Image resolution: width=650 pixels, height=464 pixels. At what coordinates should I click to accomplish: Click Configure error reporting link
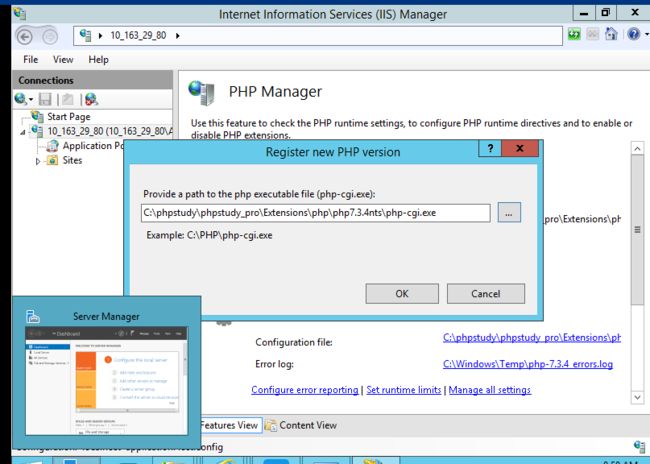coord(305,390)
